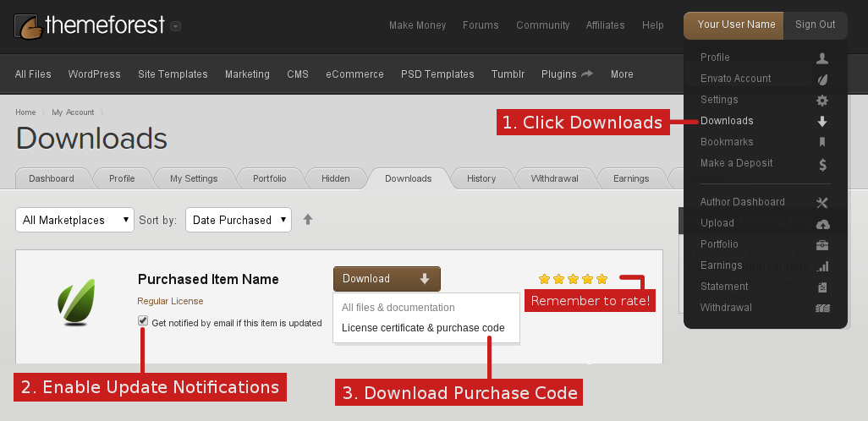Viewport: 868px width, 421px height.
Task: Rate the item five stars
Action: tap(602, 279)
